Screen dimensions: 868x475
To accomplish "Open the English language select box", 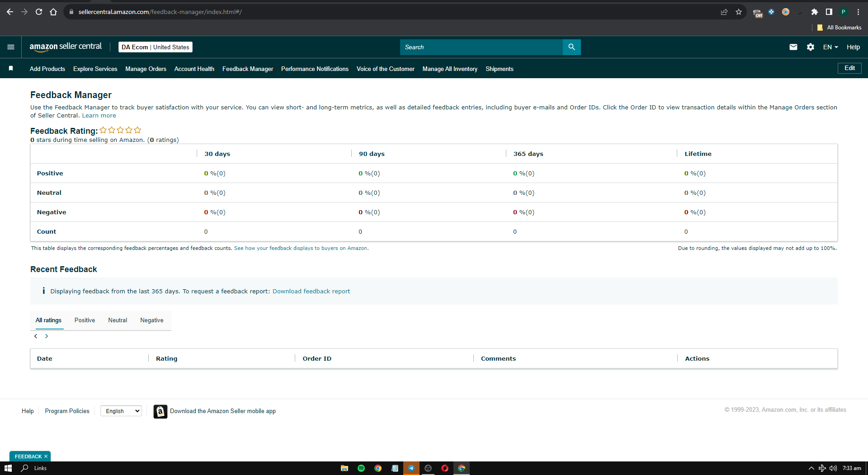I will point(121,411).
